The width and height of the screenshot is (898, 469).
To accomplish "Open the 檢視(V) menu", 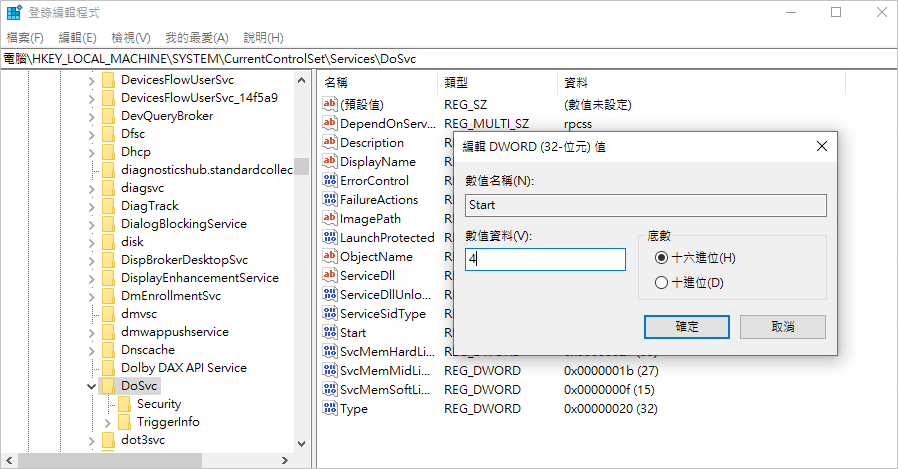I will [131, 38].
